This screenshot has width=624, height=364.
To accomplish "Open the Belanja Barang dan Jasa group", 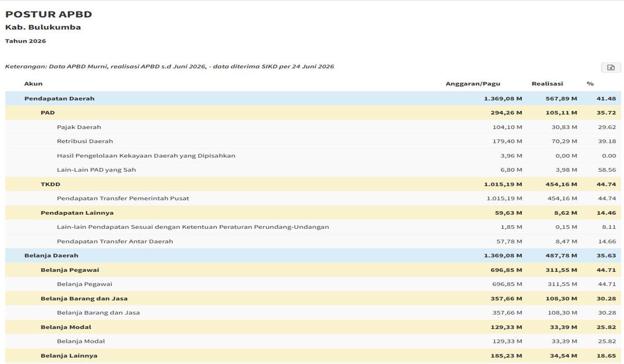I will 313,298.
